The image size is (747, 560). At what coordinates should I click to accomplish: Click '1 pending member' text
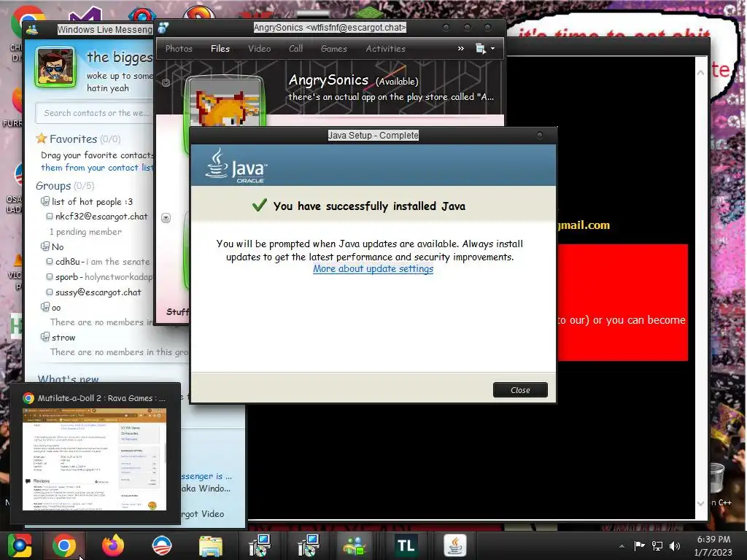[85, 232]
